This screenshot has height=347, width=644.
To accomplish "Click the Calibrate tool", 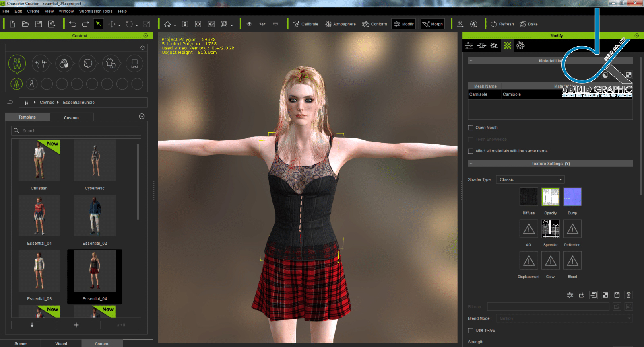I will [x=305, y=24].
